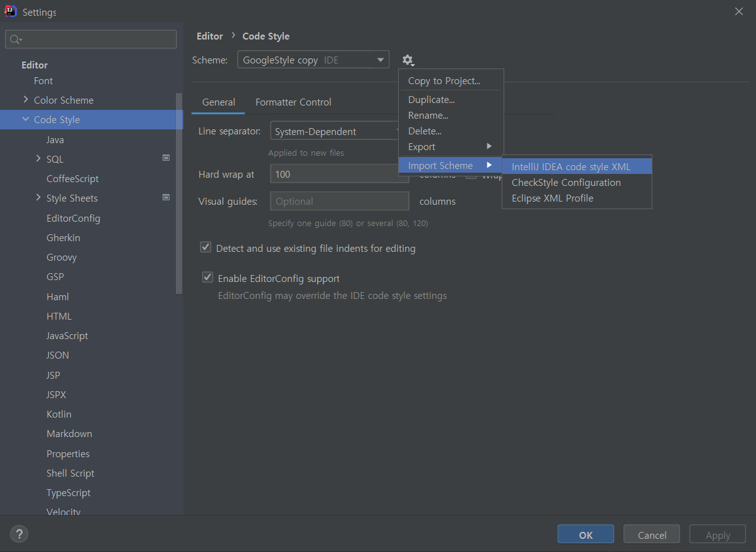756x552 pixels.
Task: Open the Import Scheme submenu
Action: point(451,165)
